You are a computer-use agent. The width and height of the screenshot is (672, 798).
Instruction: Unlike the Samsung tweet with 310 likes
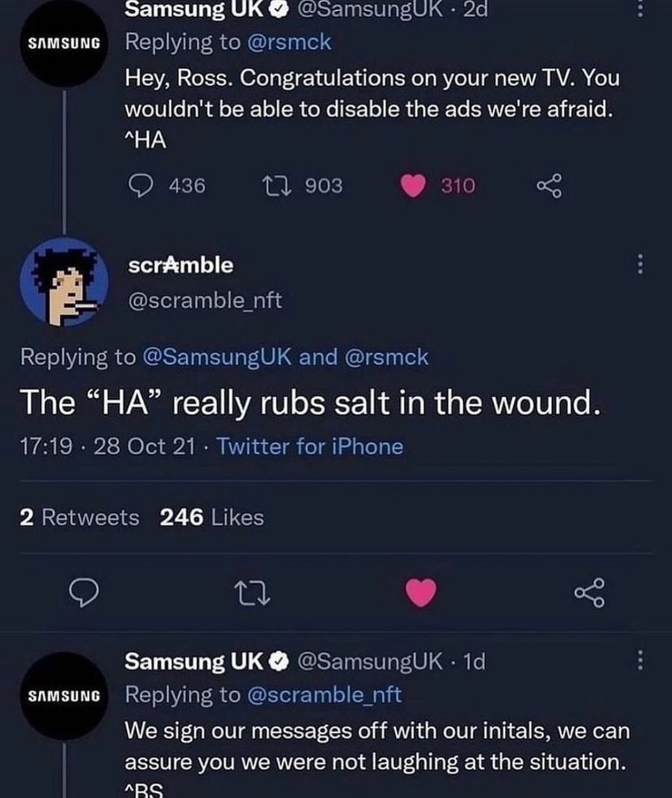[413, 185]
